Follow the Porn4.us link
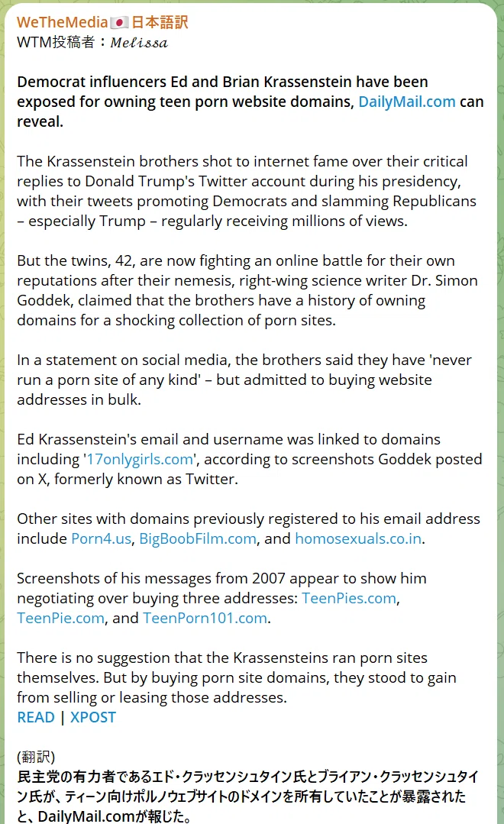 click(x=101, y=538)
